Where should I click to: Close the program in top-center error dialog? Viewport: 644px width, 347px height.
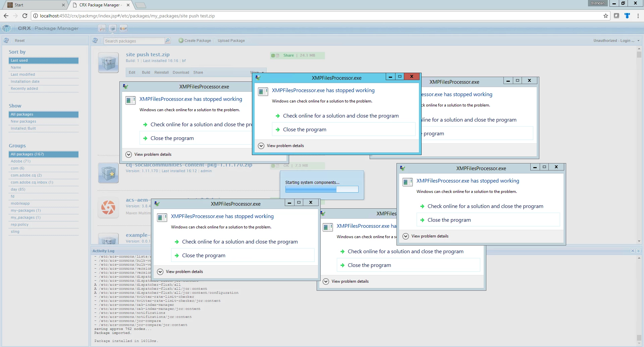point(344,129)
